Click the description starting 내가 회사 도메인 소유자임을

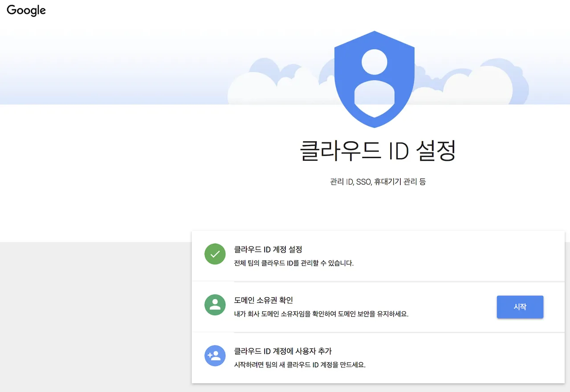[x=322, y=314]
